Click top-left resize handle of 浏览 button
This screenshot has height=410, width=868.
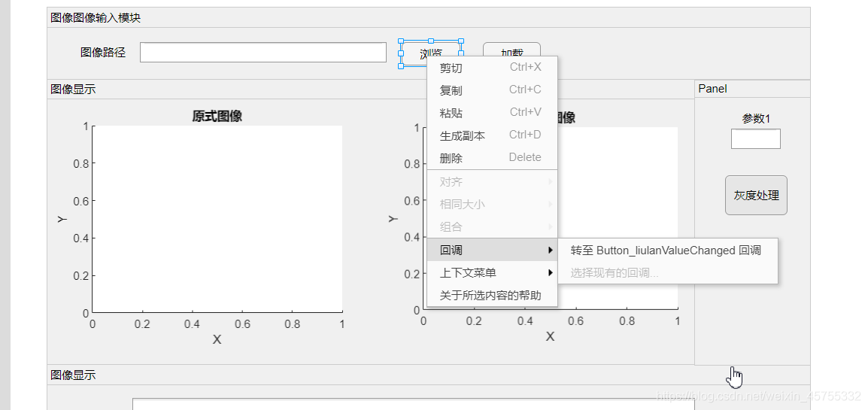click(400, 41)
